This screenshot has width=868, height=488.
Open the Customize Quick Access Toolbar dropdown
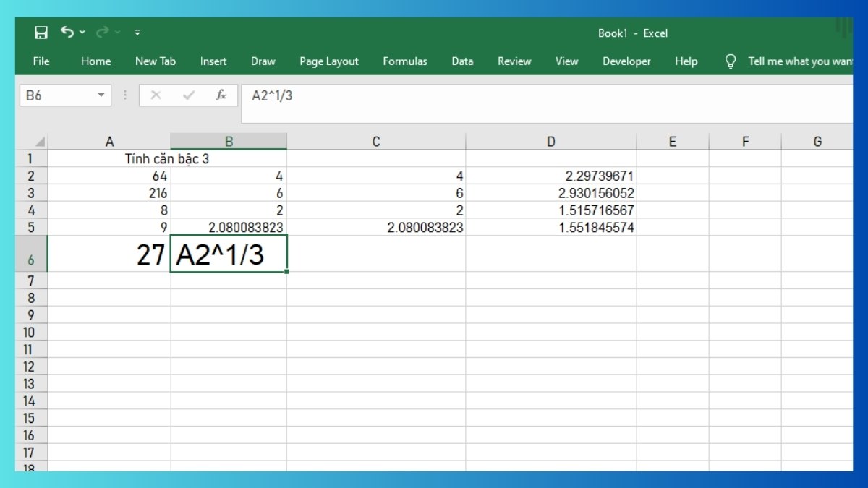[x=137, y=32]
